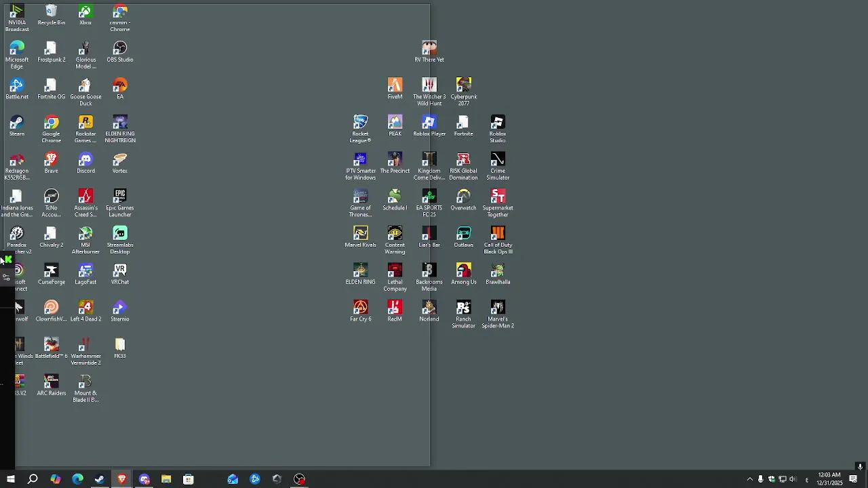The width and height of the screenshot is (868, 488).
Task: Click the Ranch Simulator desktop icon
Action: 464,315
